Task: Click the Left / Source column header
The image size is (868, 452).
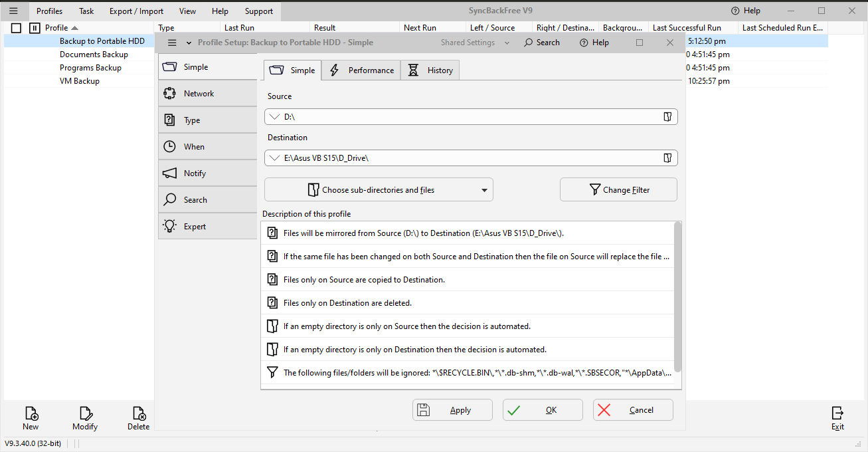Action: (499, 28)
